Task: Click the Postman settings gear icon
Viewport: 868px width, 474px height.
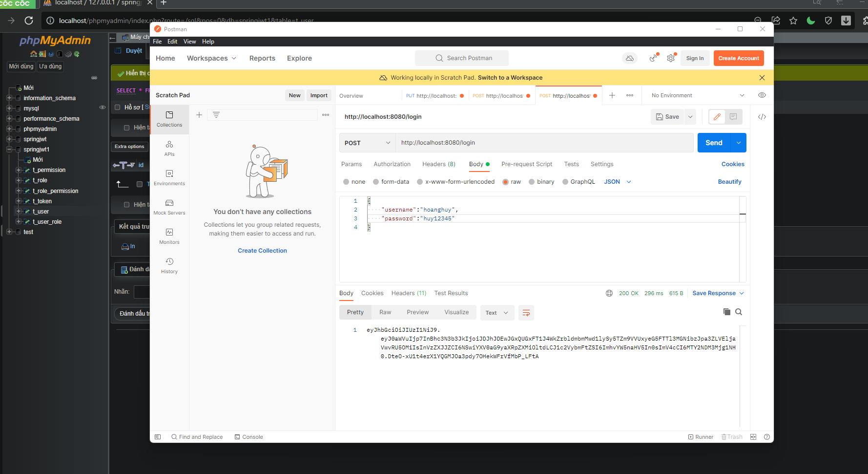Action: tap(670, 58)
